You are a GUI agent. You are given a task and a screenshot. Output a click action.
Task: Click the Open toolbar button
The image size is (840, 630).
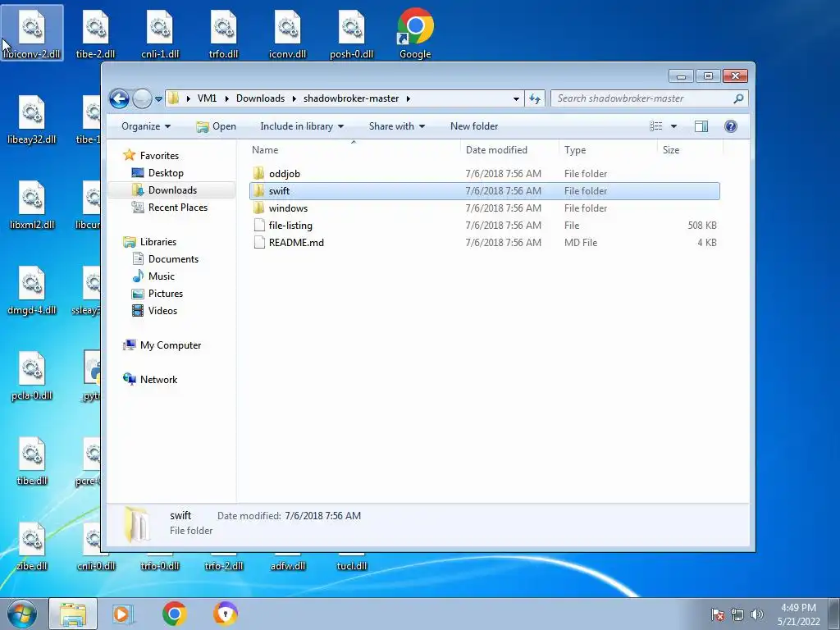pos(216,126)
